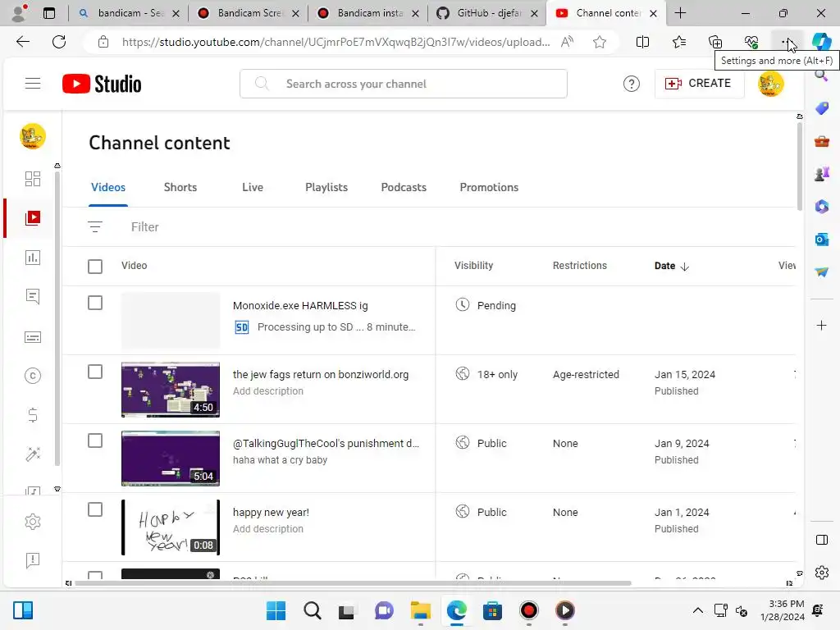Open the Copilot icon in Edge
This screenshot has width=840, height=630.
(821, 42)
